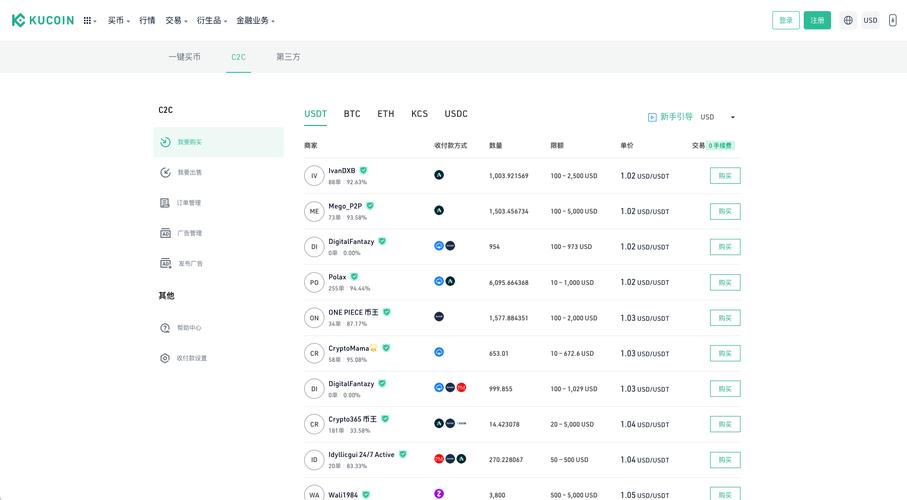
Task: Switch to the 第三方 tab
Action: (288, 57)
